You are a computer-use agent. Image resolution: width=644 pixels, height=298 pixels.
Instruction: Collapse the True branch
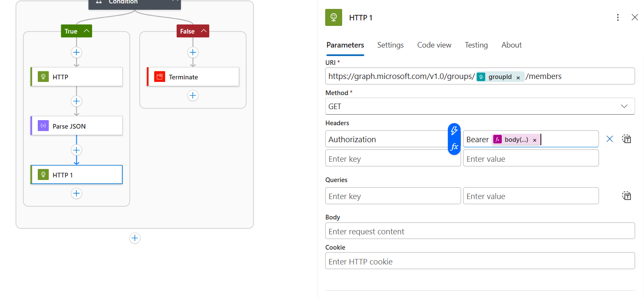pos(86,31)
